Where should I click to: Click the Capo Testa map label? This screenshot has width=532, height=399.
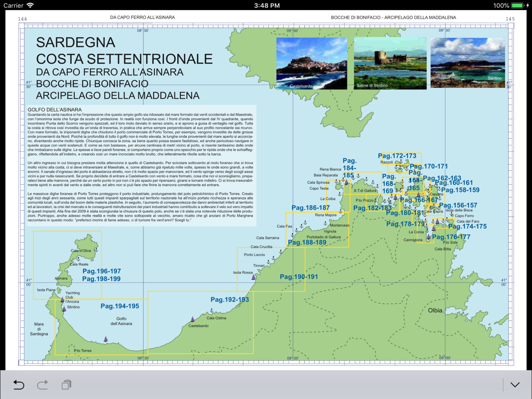[319, 189]
